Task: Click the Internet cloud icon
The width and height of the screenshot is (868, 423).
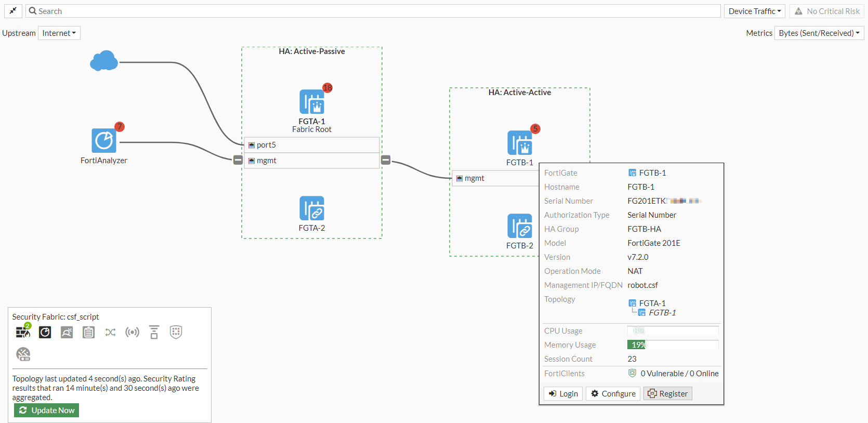Action: pyautogui.click(x=104, y=61)
